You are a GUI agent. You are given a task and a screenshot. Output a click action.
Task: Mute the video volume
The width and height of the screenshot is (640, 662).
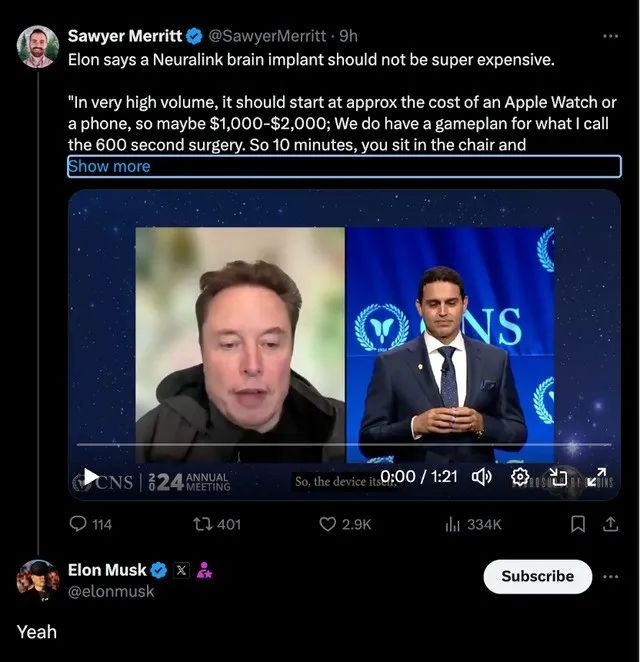481,477
